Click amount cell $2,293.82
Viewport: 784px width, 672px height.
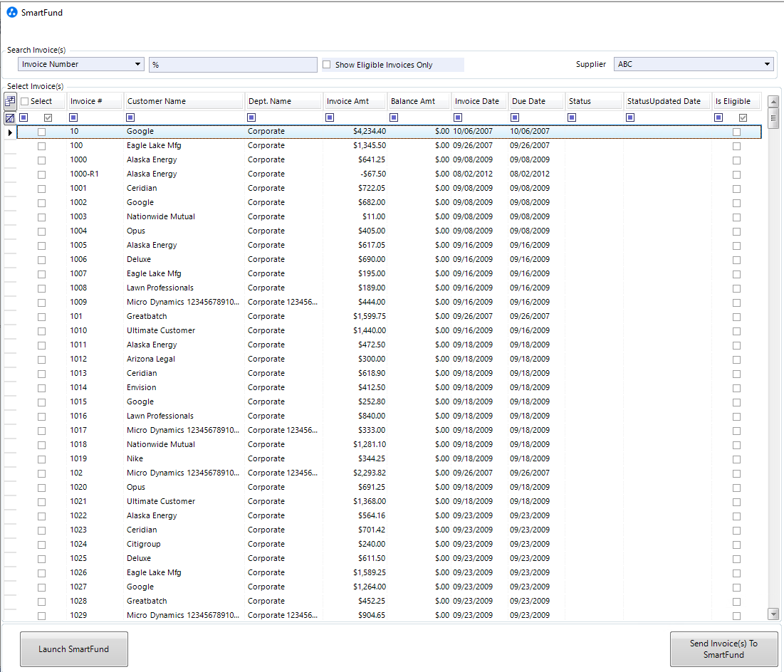[355, 473]
